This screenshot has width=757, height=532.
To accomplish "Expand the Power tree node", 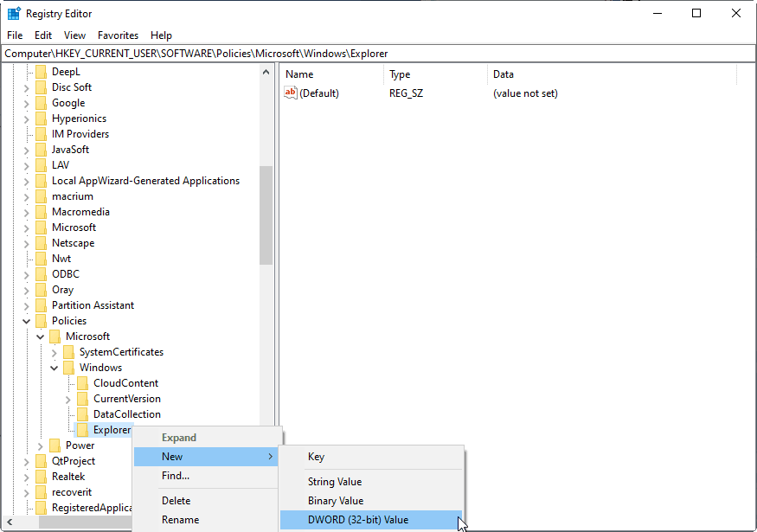I will click(x=41, y=446).
